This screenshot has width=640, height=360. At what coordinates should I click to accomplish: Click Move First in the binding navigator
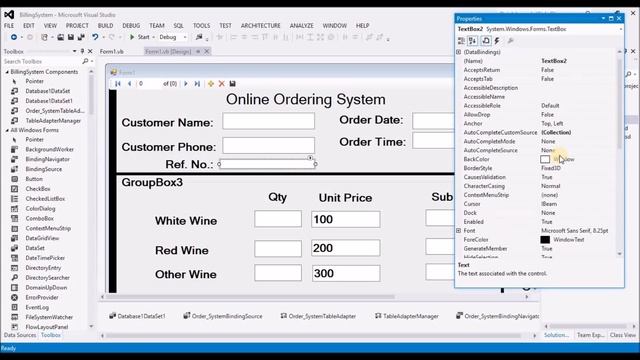point(118,84)
